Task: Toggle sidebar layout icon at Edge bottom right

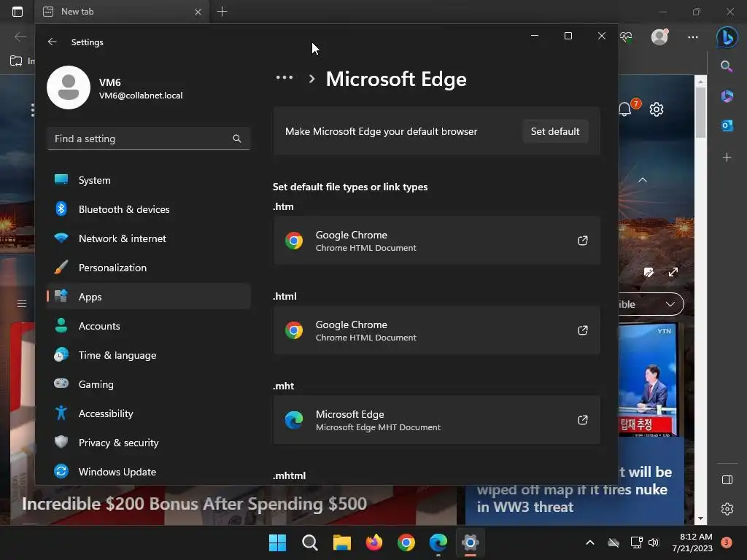Action: point(727,480)
